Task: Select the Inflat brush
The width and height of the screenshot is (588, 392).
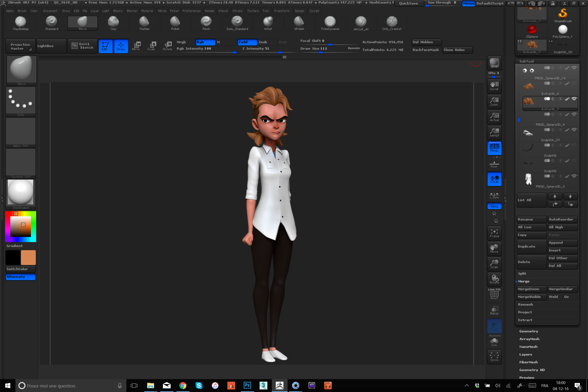Action: tap(268, 23)
